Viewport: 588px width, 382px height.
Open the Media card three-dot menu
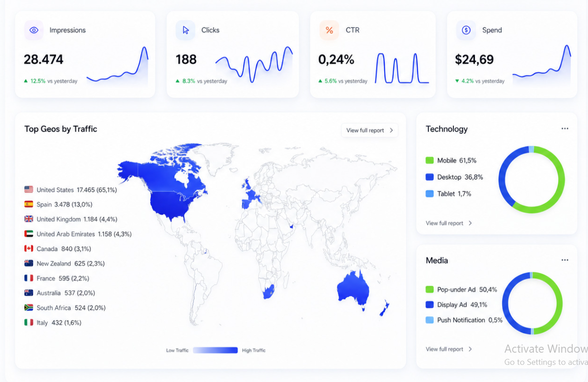click(x=565, y=260)
